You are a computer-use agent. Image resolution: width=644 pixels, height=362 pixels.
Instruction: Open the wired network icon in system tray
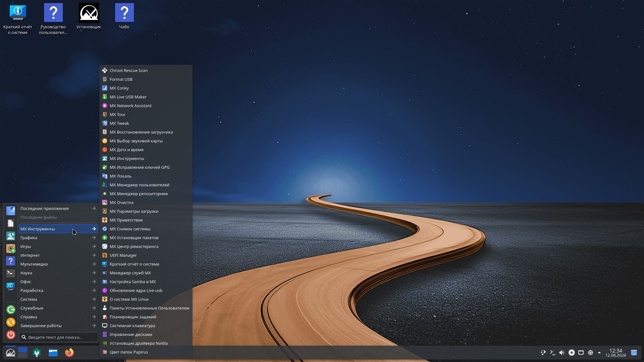581,353
